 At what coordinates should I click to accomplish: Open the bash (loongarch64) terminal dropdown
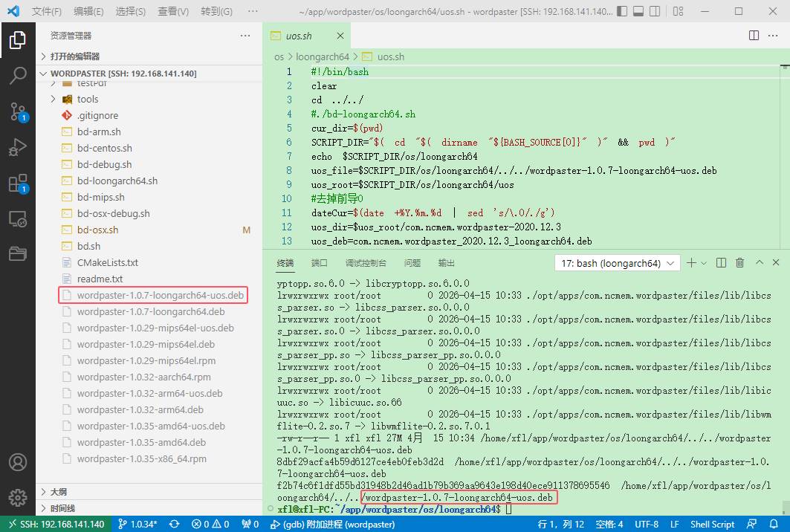[x=617, y=263]
